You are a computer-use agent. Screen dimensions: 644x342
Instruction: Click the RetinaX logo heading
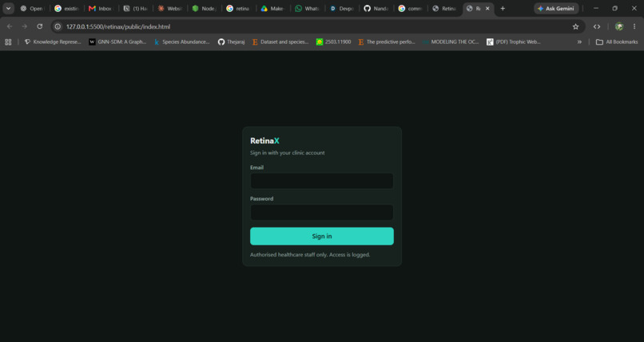point(264,141)
